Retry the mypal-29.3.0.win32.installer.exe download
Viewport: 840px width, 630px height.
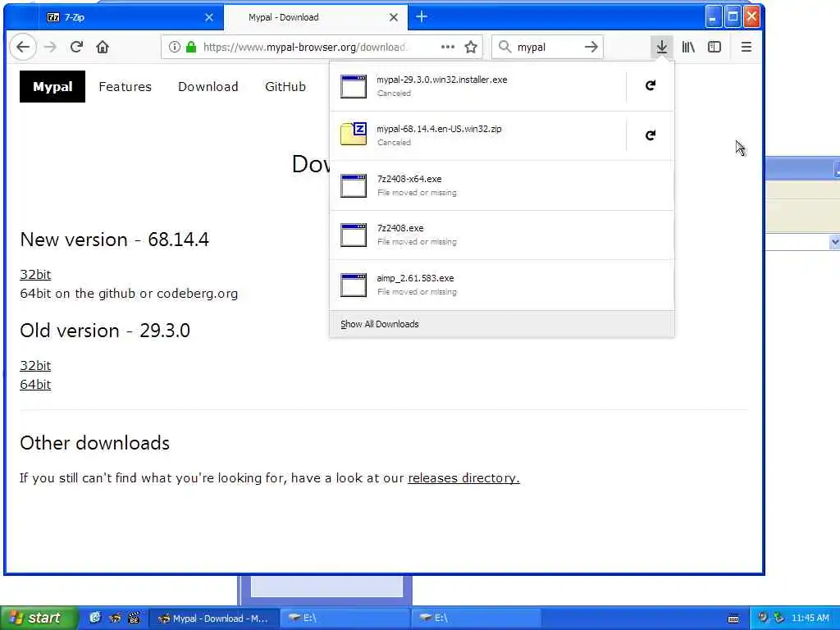coord(651,85)
